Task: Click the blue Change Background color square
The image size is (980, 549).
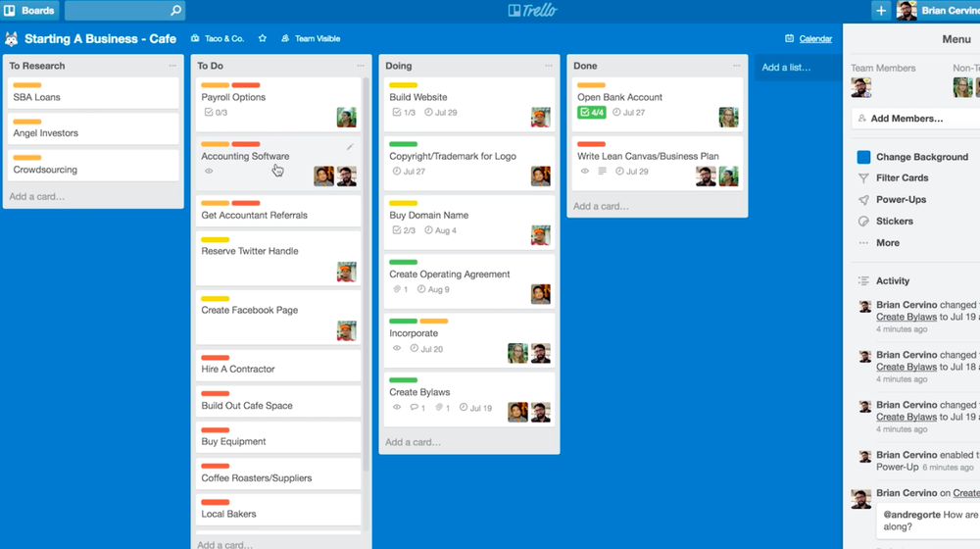Action: coord(863,157)
